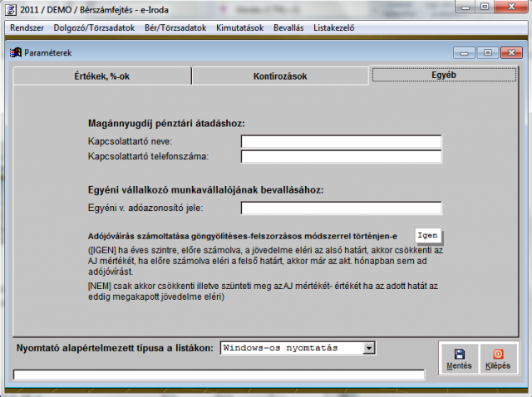Viewport: 532px width, 397px height.
Task: Open the Bevallás menu
Action: click(288, 27)
